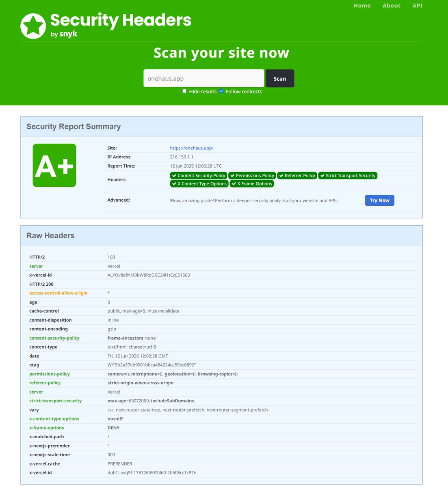Click the X-Content-Type-Options header badge
Viewport: 448px width, 487px height.
(x=199, y=184)
